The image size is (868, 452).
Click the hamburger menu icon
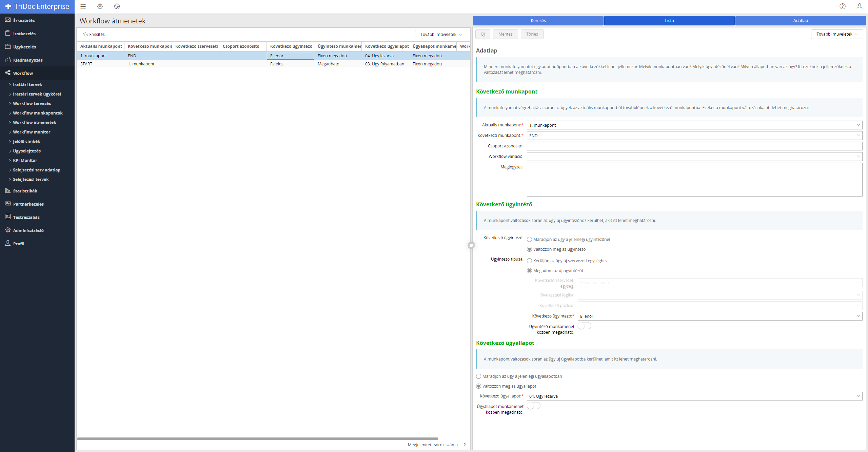coord(83,6)
